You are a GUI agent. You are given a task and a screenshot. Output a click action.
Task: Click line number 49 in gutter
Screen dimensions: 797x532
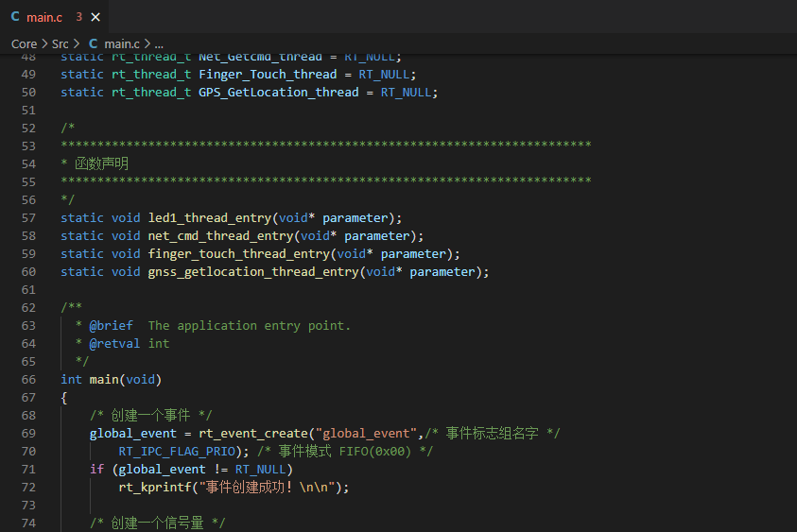(x=28, y=75)
